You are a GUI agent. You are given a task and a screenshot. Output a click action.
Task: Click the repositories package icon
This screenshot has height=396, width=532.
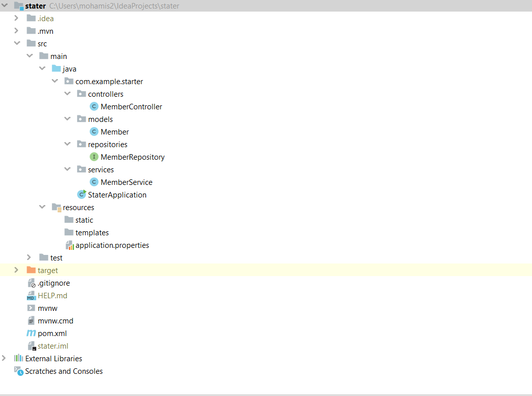(82, 144)
